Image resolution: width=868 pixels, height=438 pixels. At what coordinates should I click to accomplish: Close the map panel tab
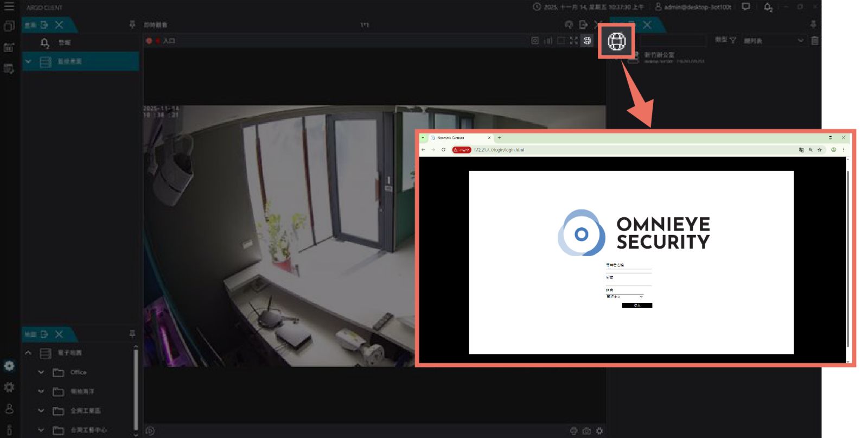click(59, 334)
